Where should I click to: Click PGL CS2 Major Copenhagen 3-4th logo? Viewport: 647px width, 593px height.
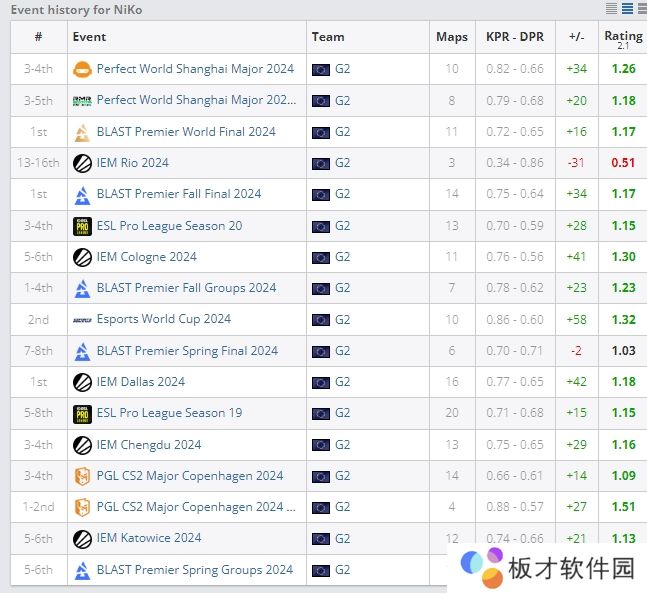point(82,476)
